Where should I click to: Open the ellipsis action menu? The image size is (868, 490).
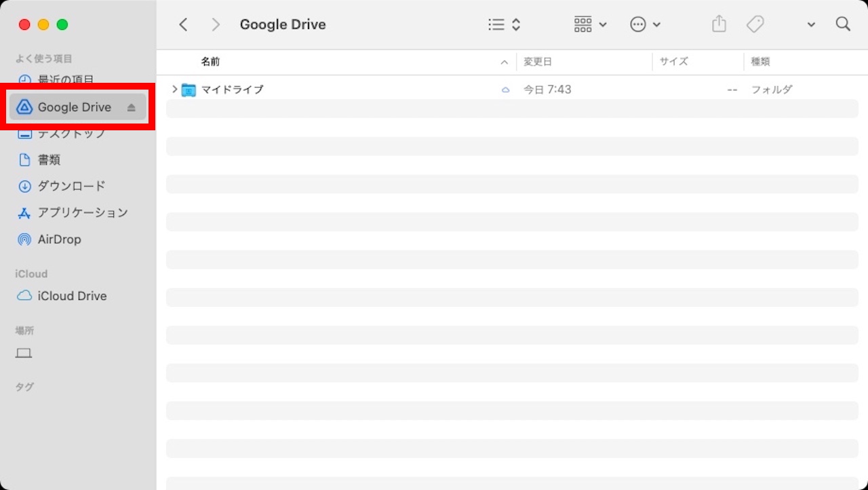(x=645, y=24)
